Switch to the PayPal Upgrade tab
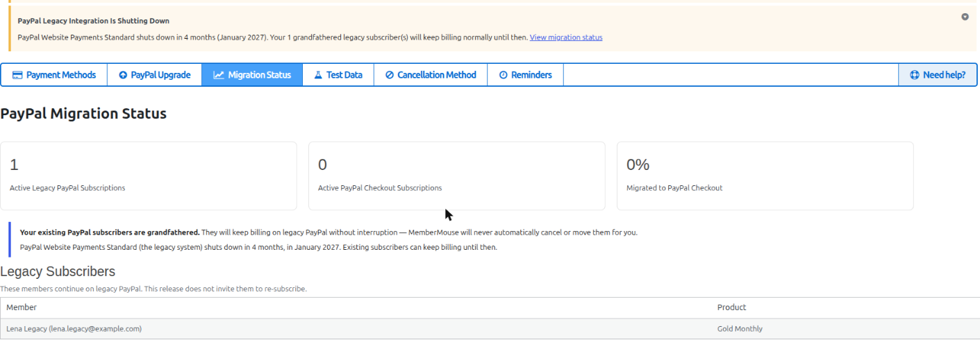The image size is (980, 349). [x=154, y=75]
